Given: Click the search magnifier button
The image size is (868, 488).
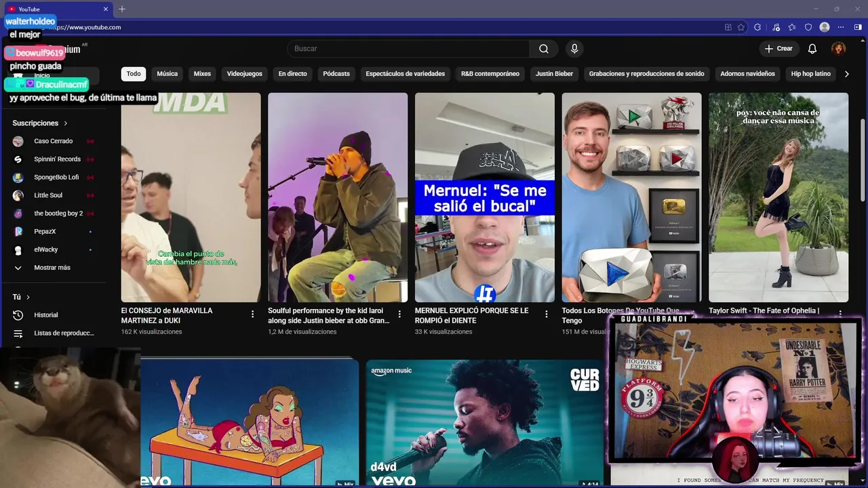Looking at the screenshot, I should pos(544,49).
